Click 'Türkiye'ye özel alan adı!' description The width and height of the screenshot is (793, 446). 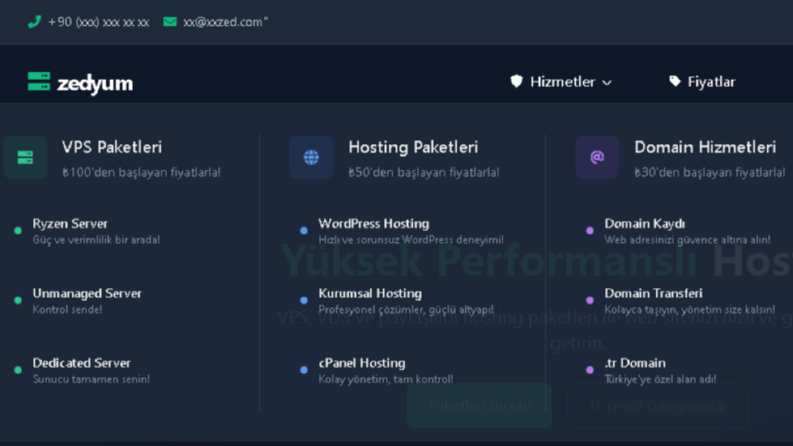[x=660, y=379]
